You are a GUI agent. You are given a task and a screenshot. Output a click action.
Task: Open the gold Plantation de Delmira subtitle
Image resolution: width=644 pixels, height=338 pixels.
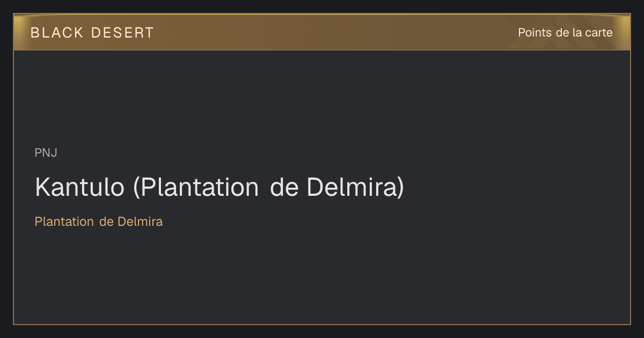pyautogui.click(x=99, y=222)
